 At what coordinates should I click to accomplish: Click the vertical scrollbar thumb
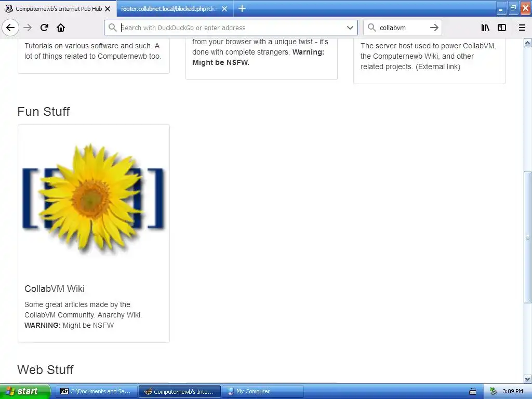point(528,237)
